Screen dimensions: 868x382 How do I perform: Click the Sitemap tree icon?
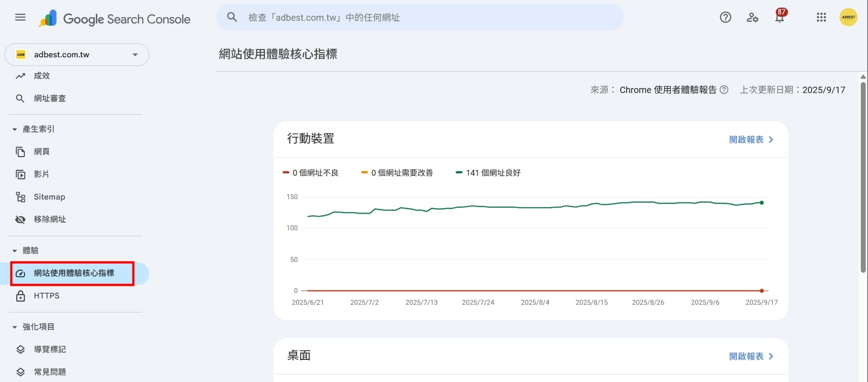coord(20,197)
